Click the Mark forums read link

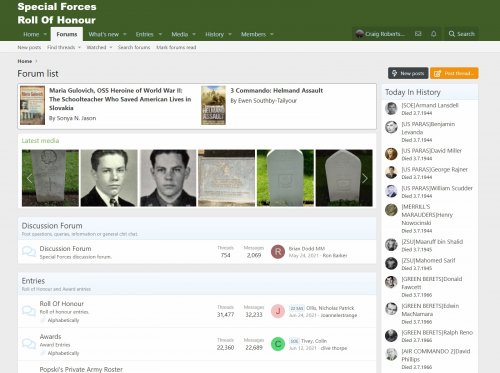tap(176, 47)
